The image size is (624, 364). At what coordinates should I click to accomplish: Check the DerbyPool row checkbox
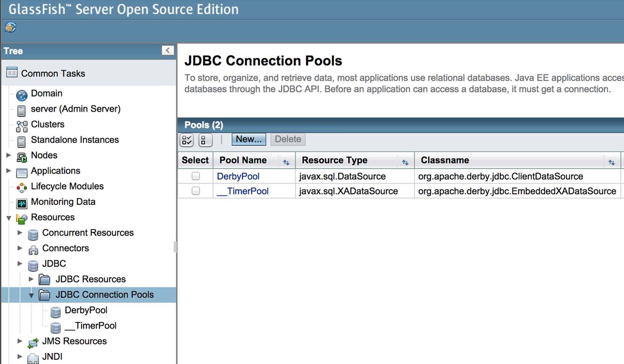pos(196,176)
